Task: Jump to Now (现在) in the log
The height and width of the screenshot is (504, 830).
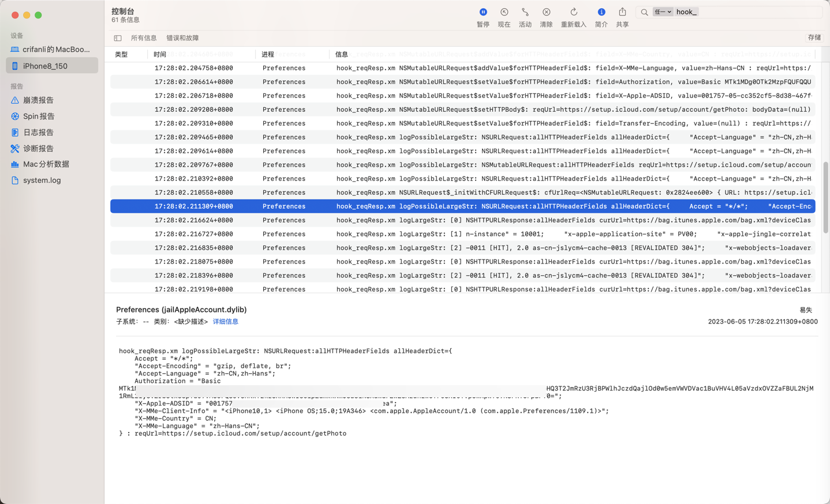Action: [x=504, y=12]
